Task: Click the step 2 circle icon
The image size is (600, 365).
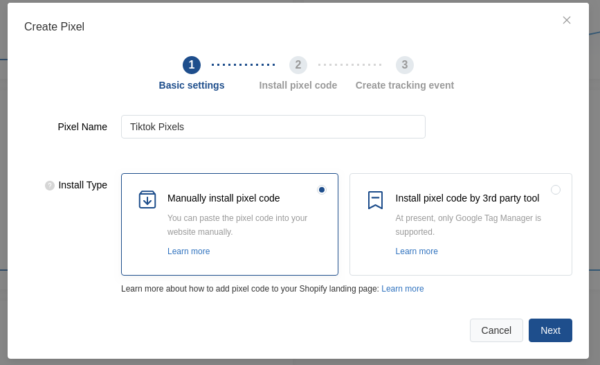Action: coord(298,65)
